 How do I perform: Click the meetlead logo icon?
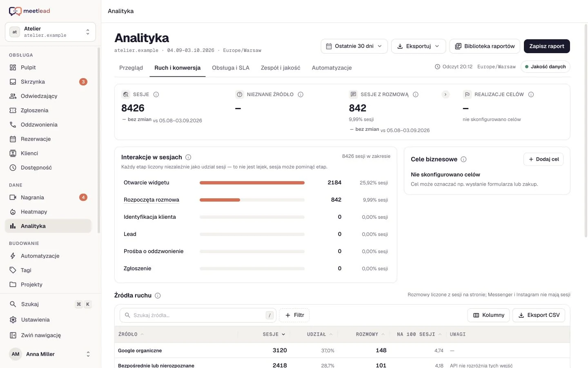[x=15, y=11]
